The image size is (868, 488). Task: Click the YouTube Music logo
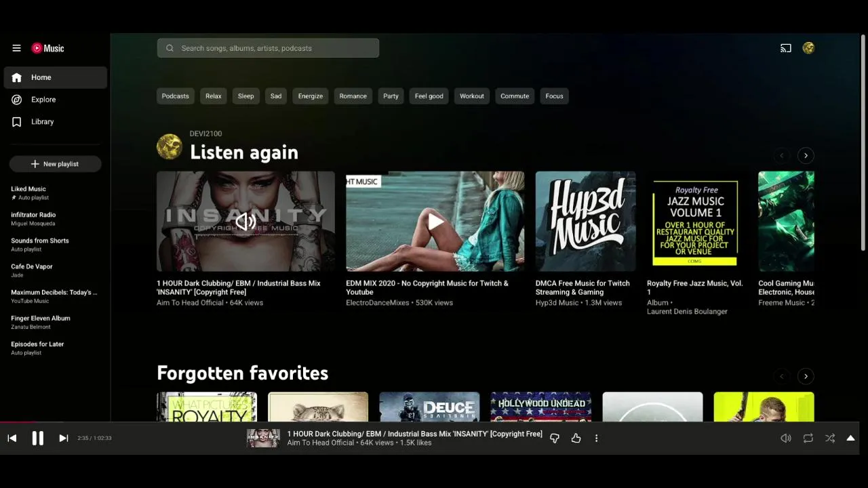click(48, 48)
